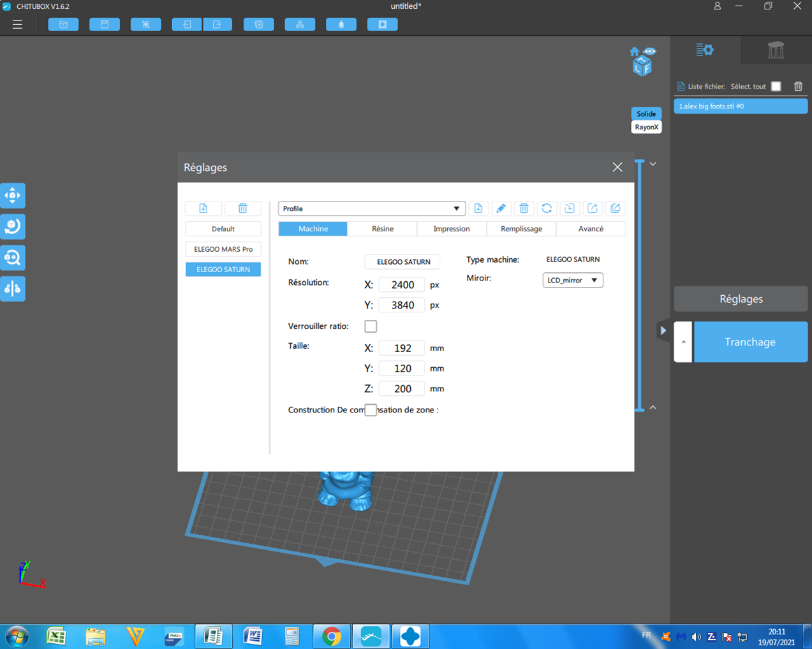The image size is (812, 649).
Task: Select the Mirror tool in left sidebar
Action: [x=13, y=288]
